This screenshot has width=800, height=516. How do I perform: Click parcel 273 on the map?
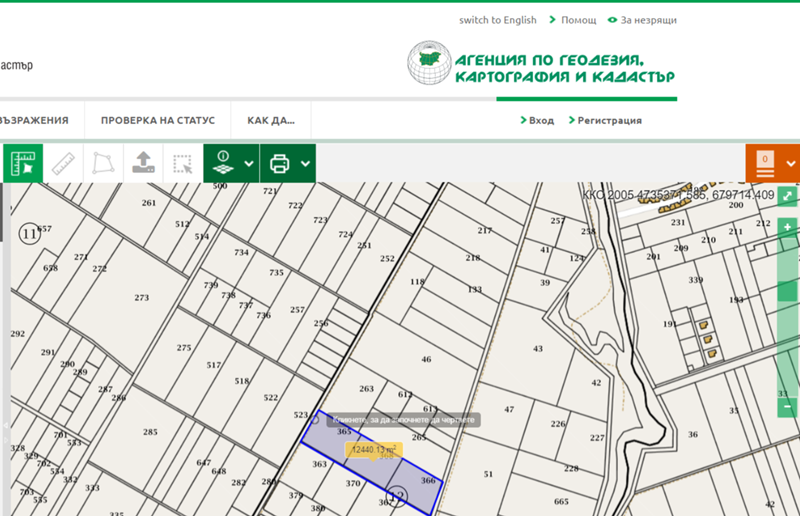coord(141,297)
